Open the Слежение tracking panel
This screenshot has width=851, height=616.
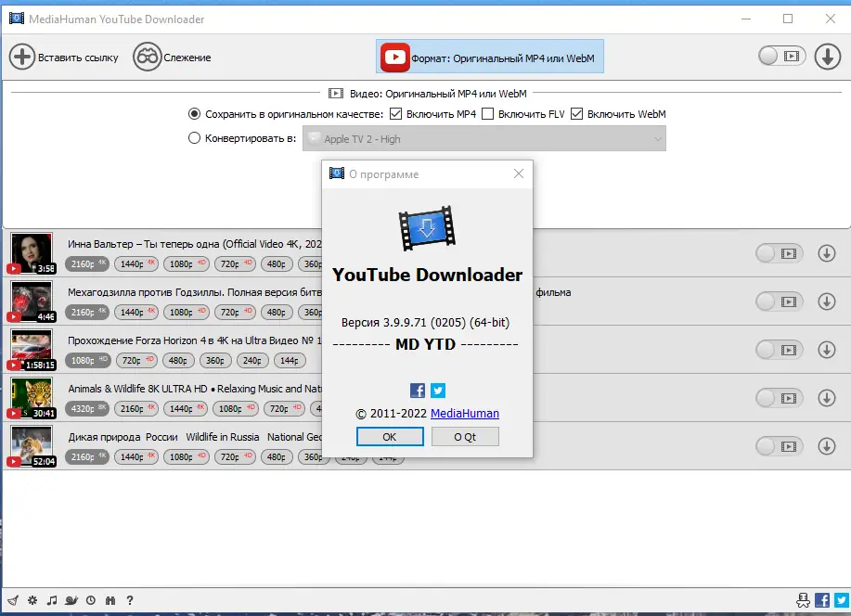pos(171,57)
